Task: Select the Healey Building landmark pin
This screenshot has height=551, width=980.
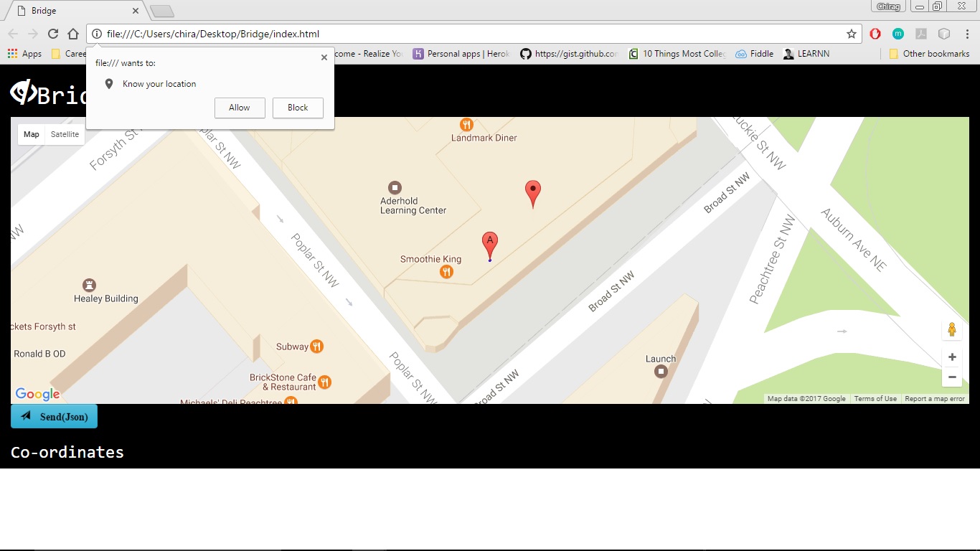Action: coord(89,285)
